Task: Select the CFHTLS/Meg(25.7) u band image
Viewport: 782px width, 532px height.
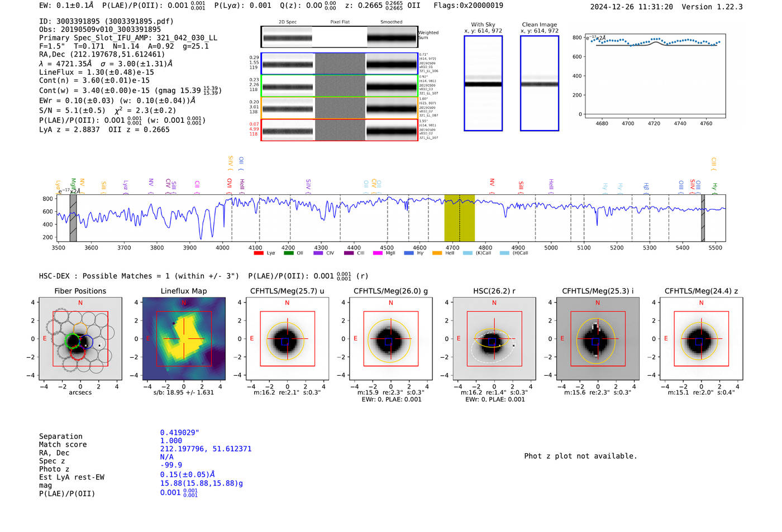Action: click(287, 339)
